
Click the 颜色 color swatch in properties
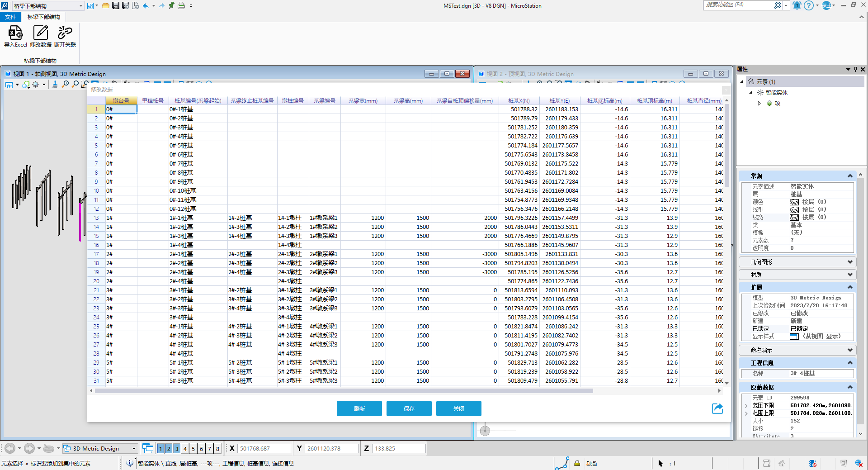click(794, 202)
